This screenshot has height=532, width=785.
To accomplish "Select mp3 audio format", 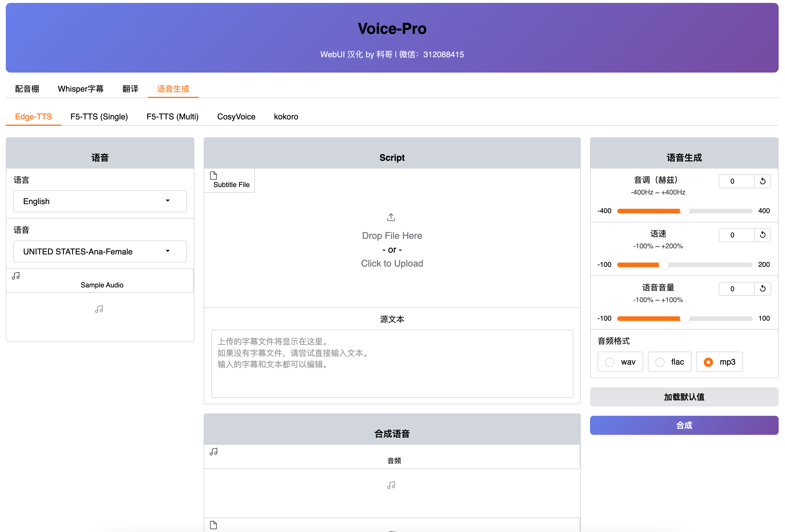I will pyautogui.click(x=708, y=362).
